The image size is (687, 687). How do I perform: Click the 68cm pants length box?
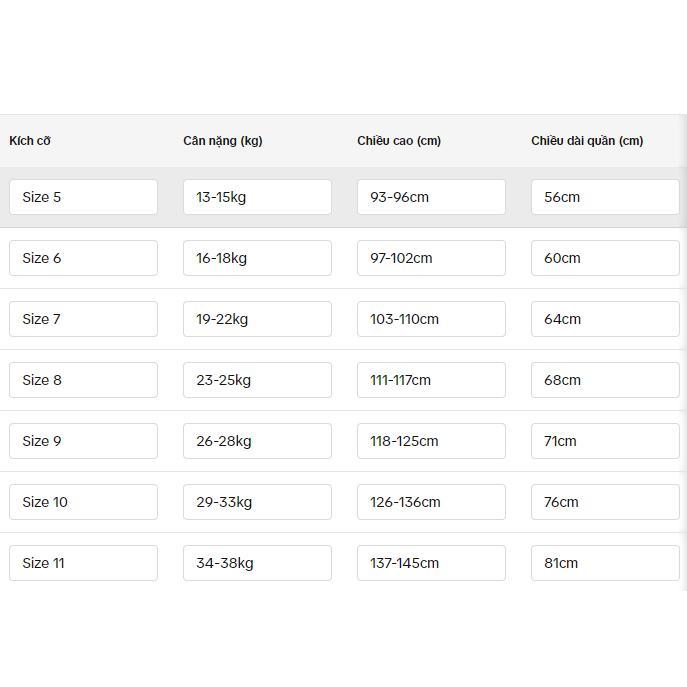tap(605, 380)
